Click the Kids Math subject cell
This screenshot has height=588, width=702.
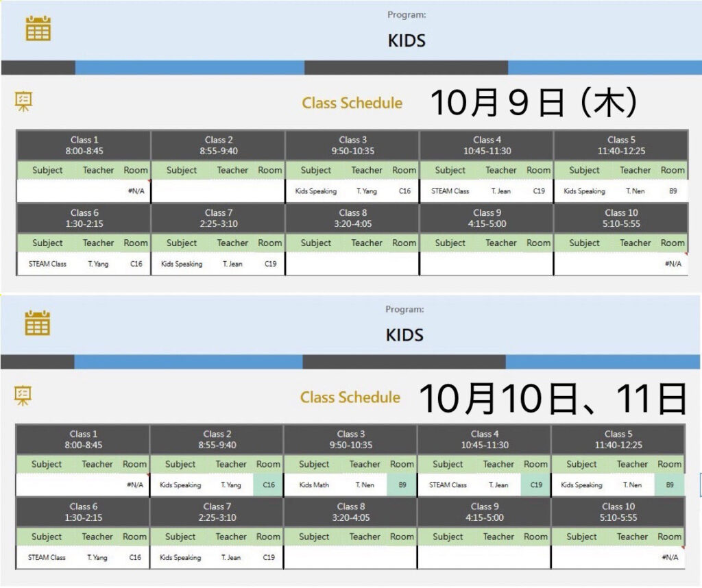click(315, 485)
